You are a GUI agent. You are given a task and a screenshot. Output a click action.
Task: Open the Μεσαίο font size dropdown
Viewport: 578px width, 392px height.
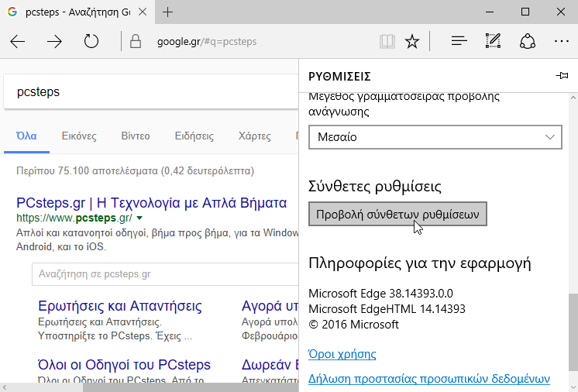click(x=435, y=137)
